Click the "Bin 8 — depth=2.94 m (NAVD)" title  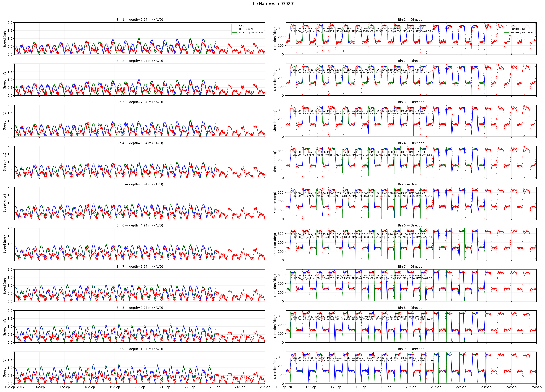140,308
